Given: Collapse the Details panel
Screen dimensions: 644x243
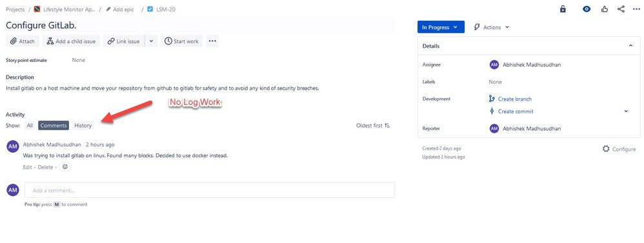Looking at the screenshot, I should coord(631,46).
